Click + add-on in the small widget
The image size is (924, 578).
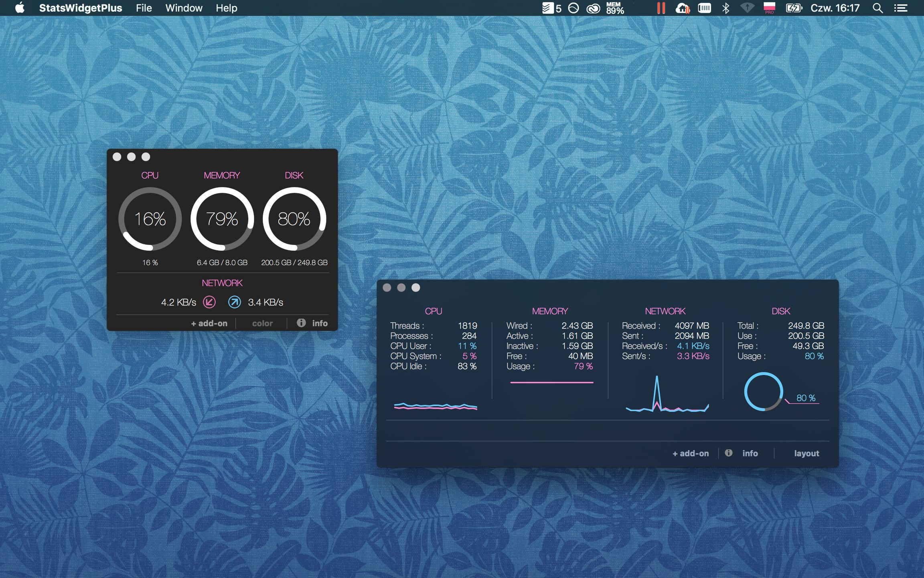pos(209,324)
